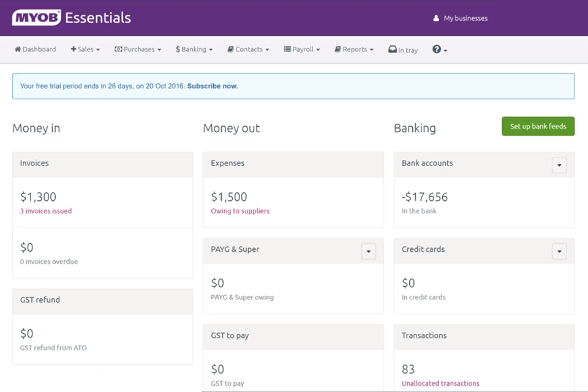Click the MYOB Essentials logo
This screenshot has width=588, height=392.
(72, 18)
